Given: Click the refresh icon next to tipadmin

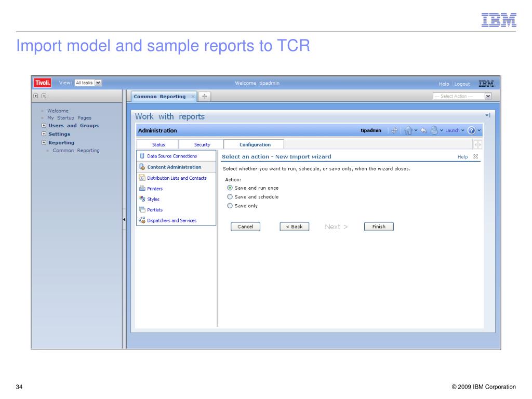Looking at the screenshot, I should (394, 130).
